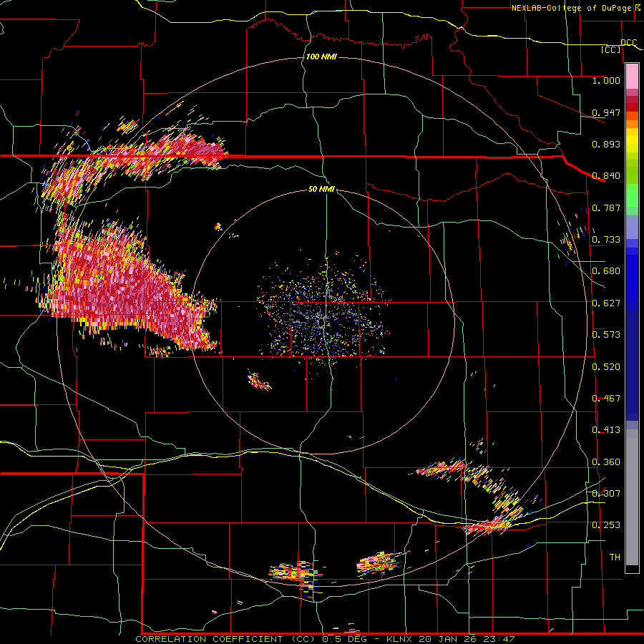644x644 pixels.
Task: Click the [CC] legend unit label
Action: 610,49
